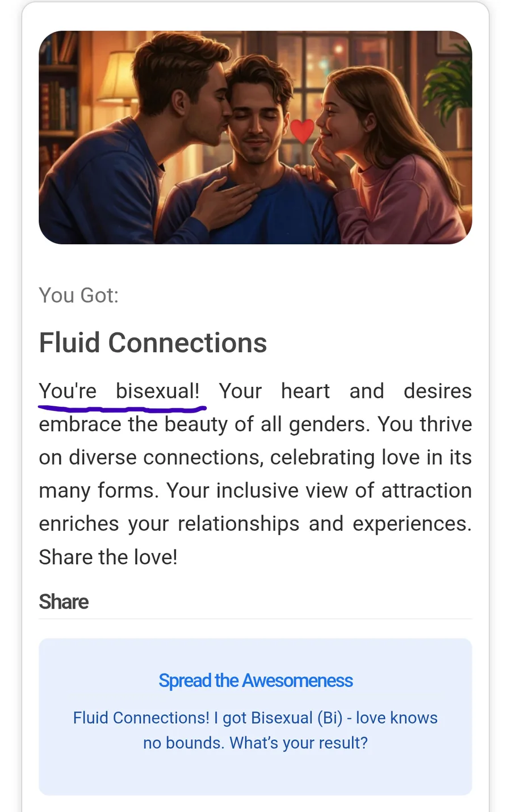Click the "Spread the Awesomeness" link

pos(256,680)
